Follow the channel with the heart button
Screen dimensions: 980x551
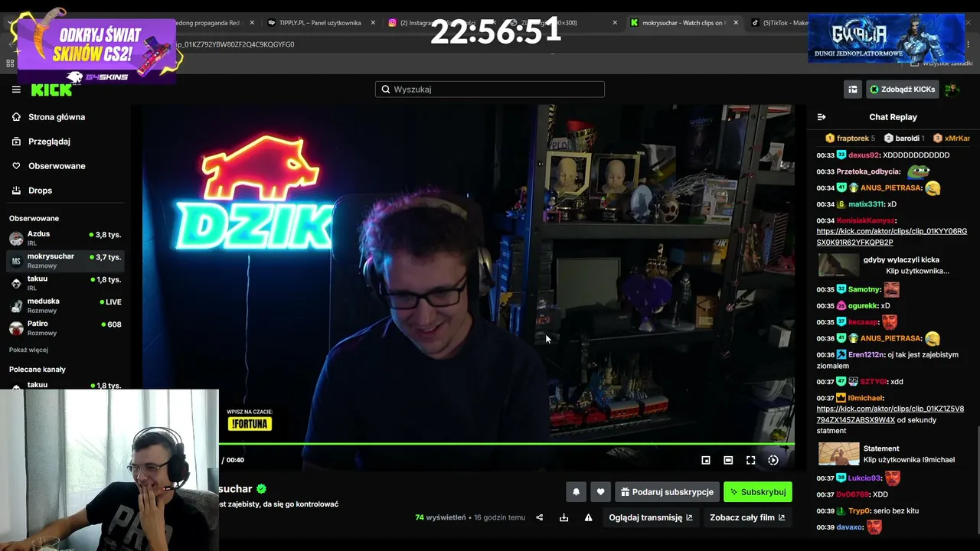click(x=600, y=492)
